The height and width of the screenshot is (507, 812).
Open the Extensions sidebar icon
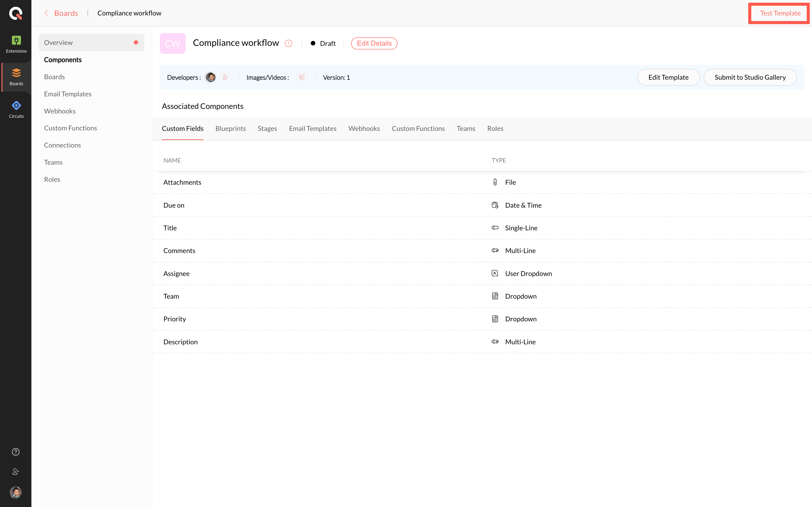[x=16, y=44]
